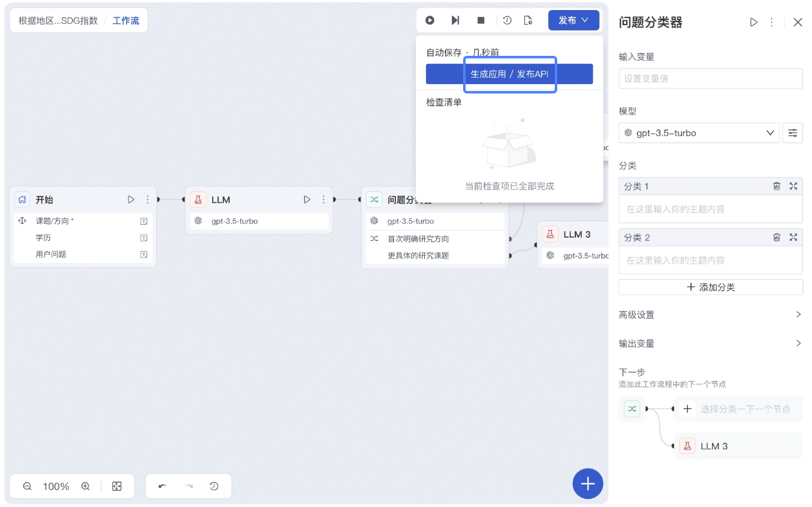Click the blue plus button to add node
The height and width of the screenshot is (507, 812).
(x=587, y=484)
